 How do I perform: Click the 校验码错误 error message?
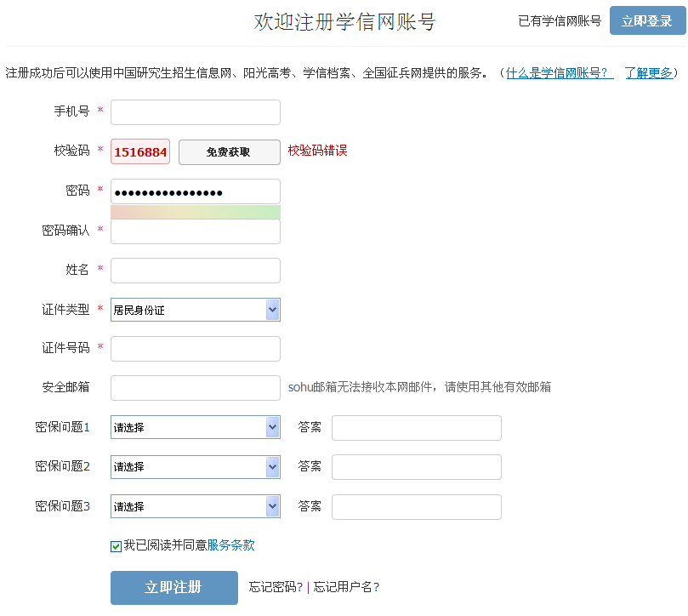point(318,151)
